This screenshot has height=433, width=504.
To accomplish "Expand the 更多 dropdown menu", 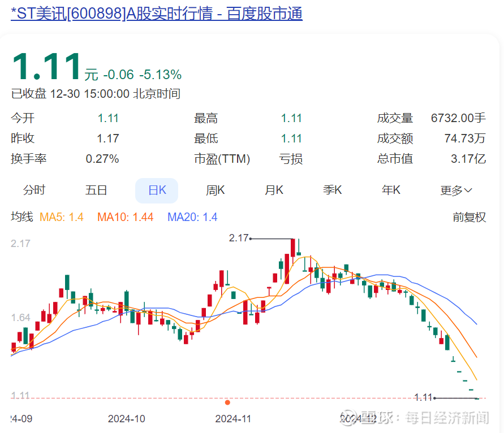I will pos(456,190).
